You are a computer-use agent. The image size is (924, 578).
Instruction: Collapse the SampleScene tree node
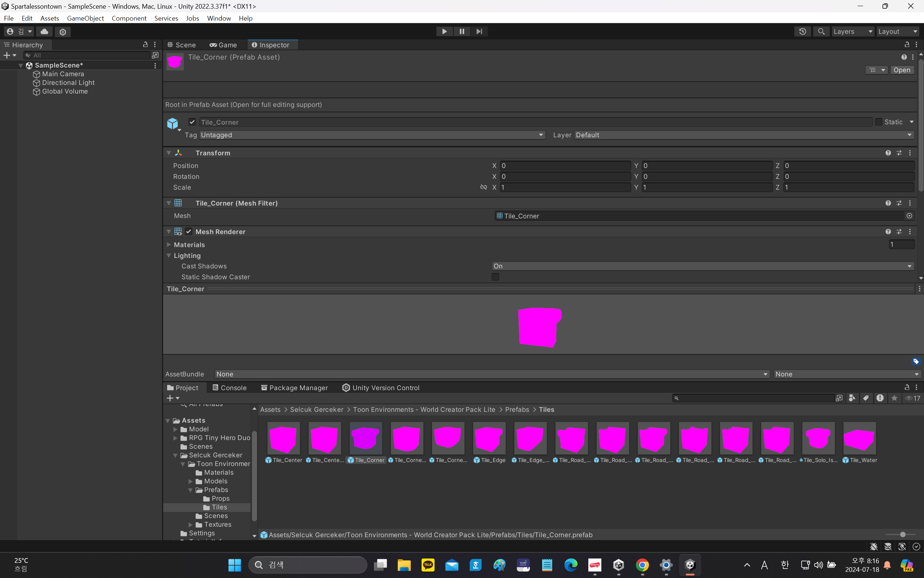tap(21, 65)
